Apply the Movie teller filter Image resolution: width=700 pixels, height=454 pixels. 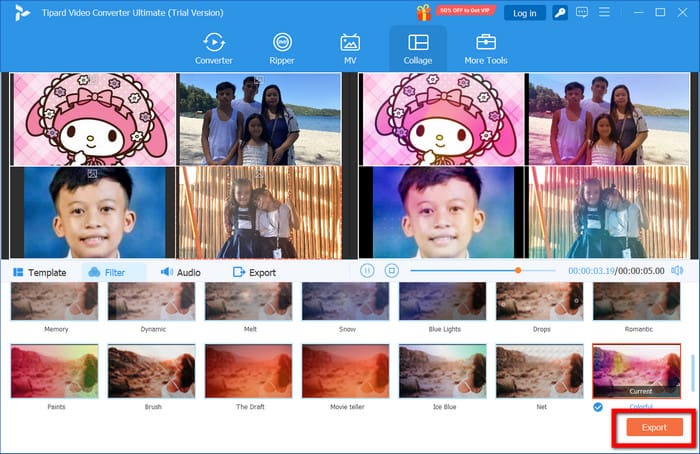coord(346,371)
